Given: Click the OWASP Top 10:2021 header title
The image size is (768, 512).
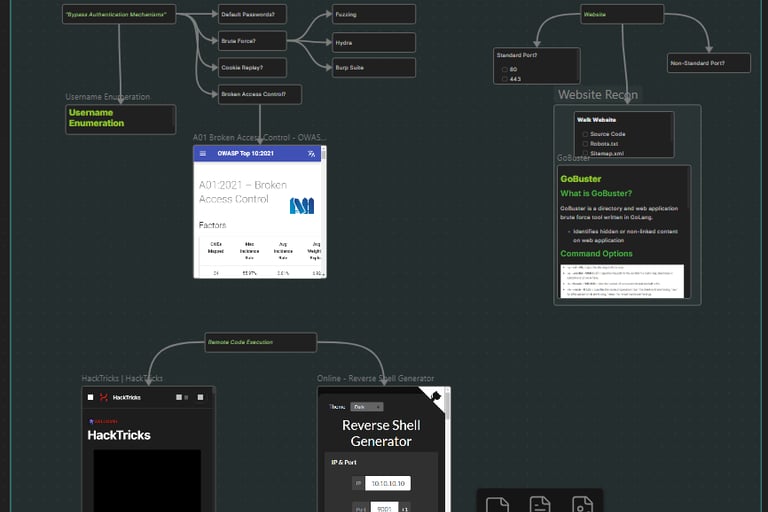Looking at the screenshot, I should click(245, 153).
